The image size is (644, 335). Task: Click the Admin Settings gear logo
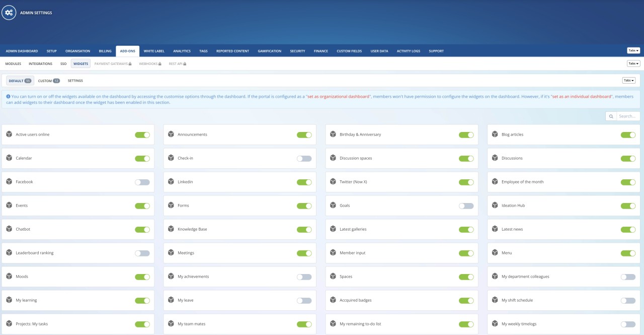coord(9,13)
